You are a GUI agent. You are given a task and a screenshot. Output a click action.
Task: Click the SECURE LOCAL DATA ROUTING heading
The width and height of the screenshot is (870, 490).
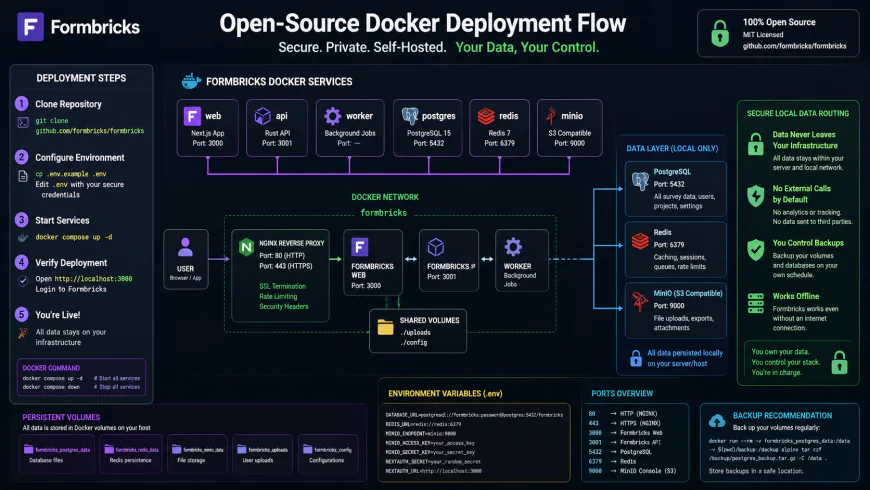click(x=798, y=113)
